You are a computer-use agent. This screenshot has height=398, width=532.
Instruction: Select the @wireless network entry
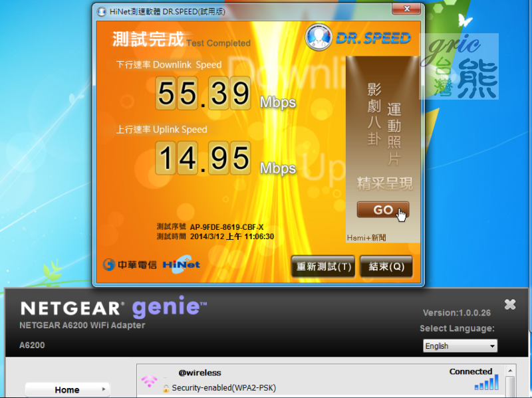pyautogui.click(x=321, y=381)
